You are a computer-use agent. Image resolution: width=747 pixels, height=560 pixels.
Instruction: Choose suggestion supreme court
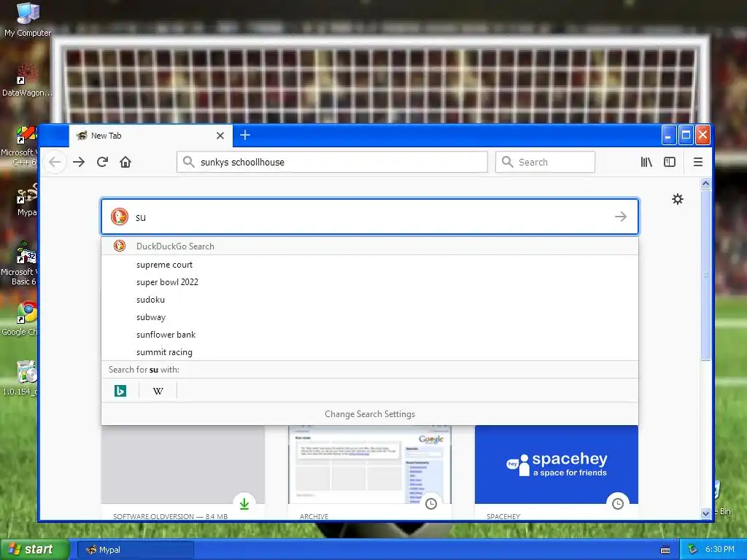click(x=369, y=265)
